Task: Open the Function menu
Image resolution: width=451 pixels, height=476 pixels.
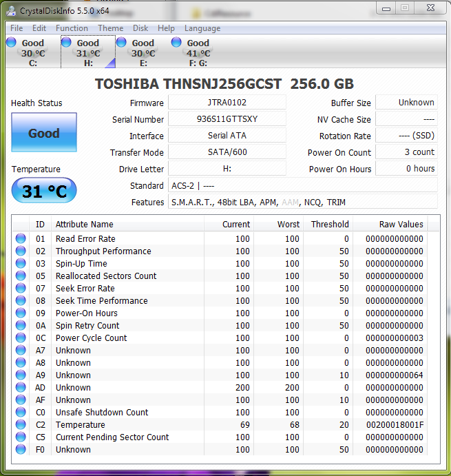Action: pos(72,28)
